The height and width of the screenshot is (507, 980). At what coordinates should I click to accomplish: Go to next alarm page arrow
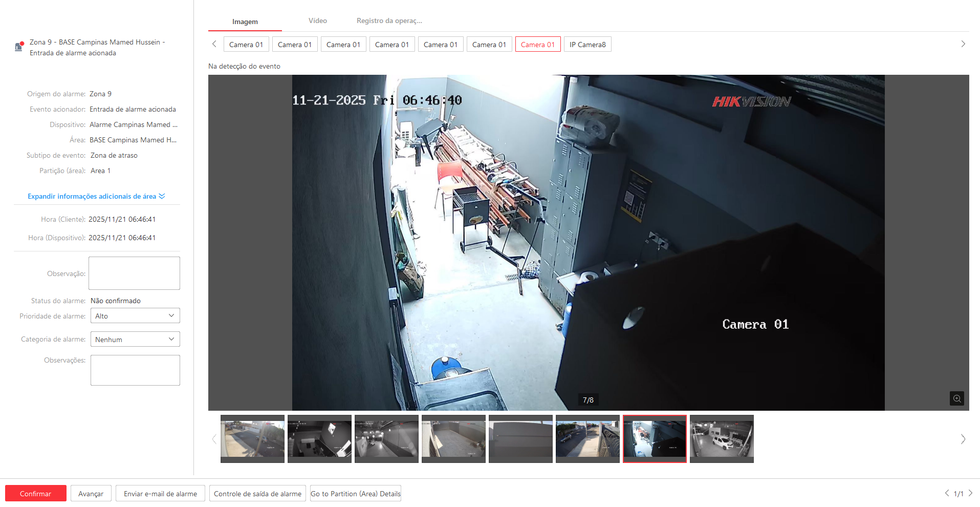(x=970, y=493)
